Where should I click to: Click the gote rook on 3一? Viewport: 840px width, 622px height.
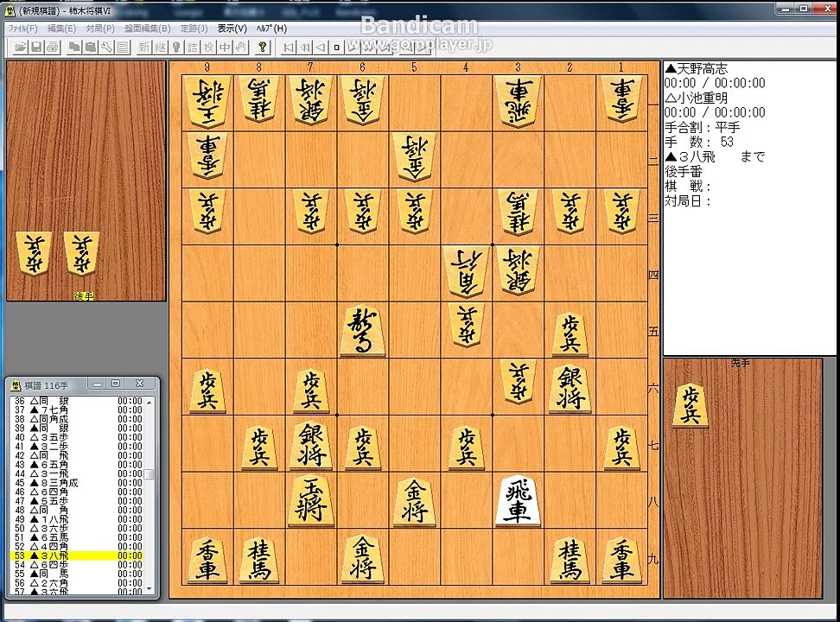click(x=518, y=102)
